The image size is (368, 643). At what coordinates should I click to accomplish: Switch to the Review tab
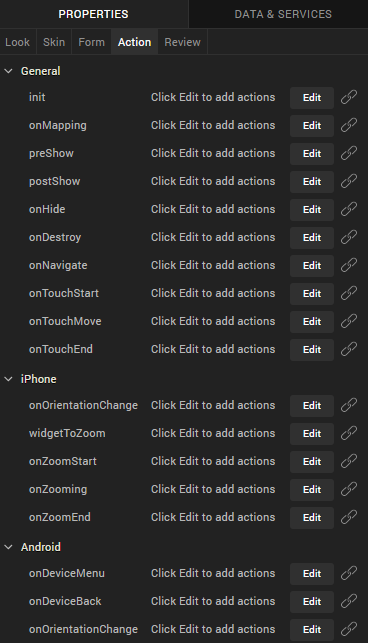pos(182,42)
